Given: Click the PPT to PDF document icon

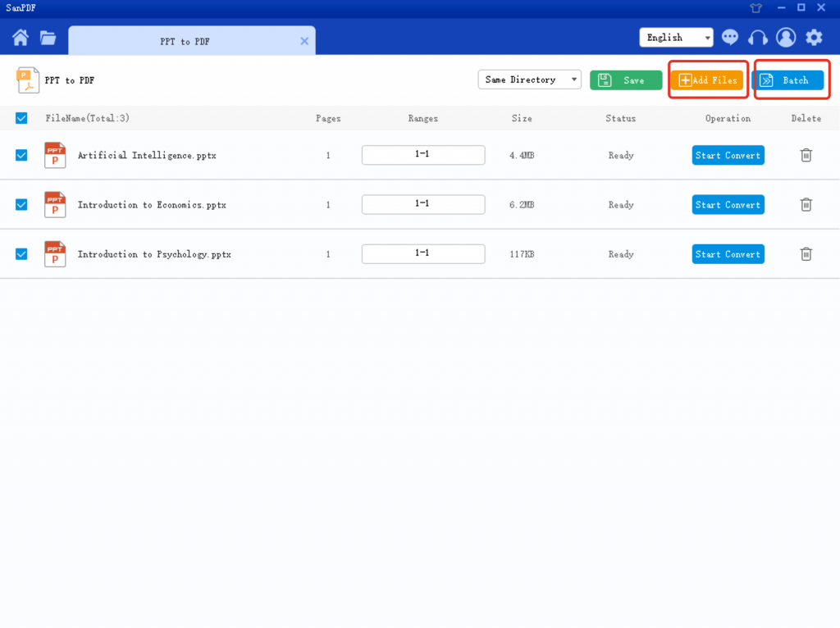Looking at the screenshot, I should (x=28, y=80).
